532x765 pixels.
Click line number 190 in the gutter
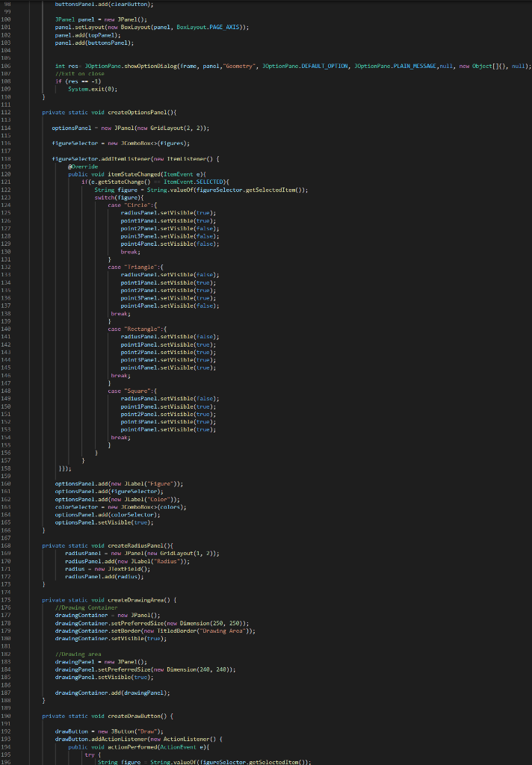tap(6, 716)
